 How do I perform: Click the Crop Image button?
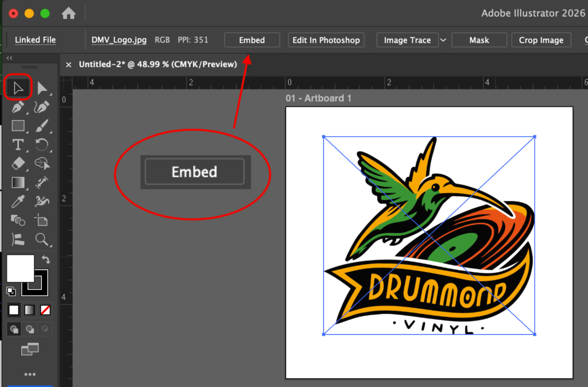[x=541, y=40]
